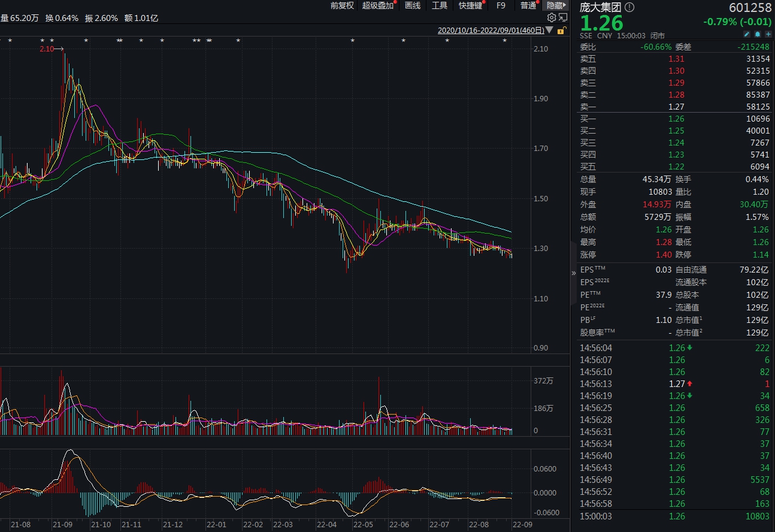This screenshot has height=532, width=775.
Task: Click the 21-09 date label on time axis
Action: pos(62,524)
